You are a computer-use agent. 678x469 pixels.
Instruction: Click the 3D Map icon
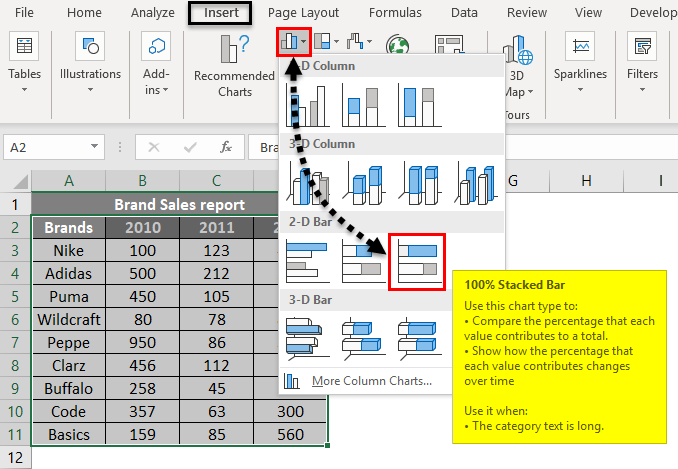[517, 50]
